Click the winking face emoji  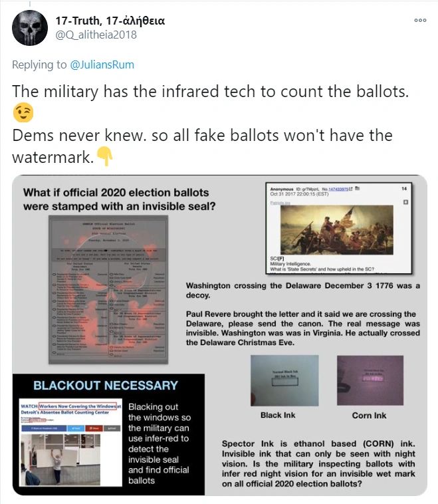tap(23, 113)
